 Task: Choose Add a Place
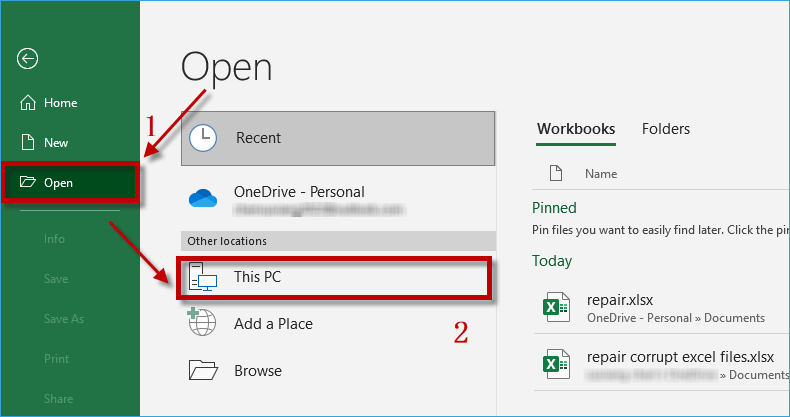click(338, 323)
